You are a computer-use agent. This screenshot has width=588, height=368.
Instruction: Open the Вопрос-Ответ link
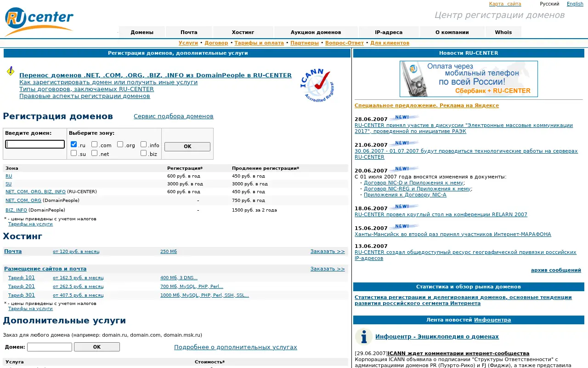(x=344, y=43)
